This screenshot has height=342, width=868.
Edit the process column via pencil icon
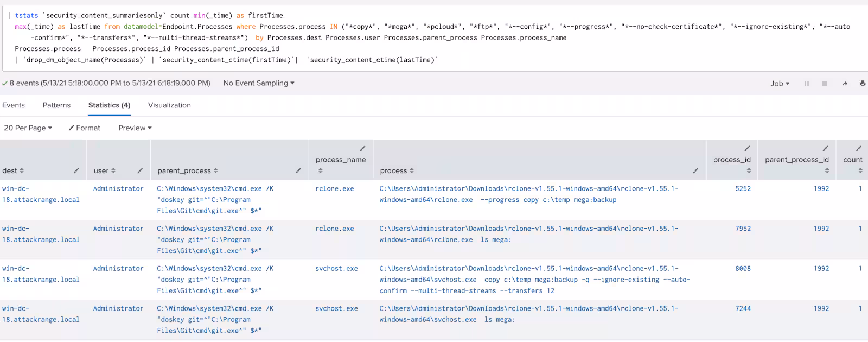coord(695,170)
